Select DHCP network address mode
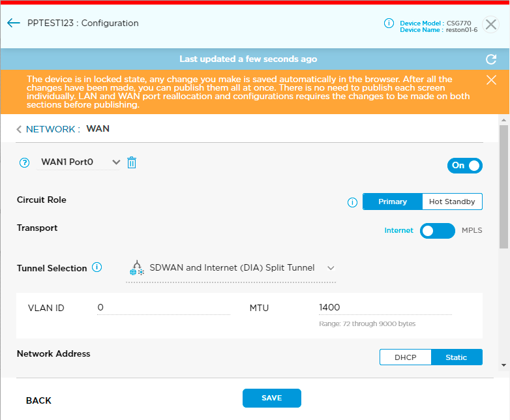This screenshot has width=510, height=420. 405,357
